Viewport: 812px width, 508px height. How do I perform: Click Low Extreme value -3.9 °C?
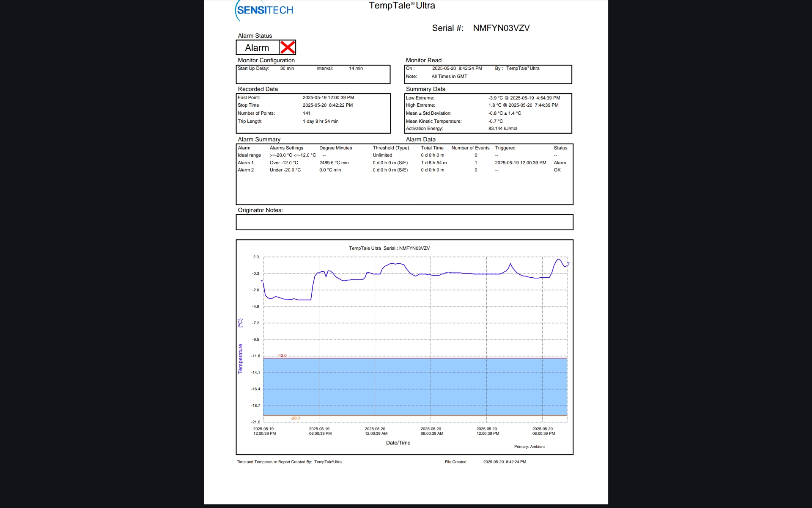[496, 98]
